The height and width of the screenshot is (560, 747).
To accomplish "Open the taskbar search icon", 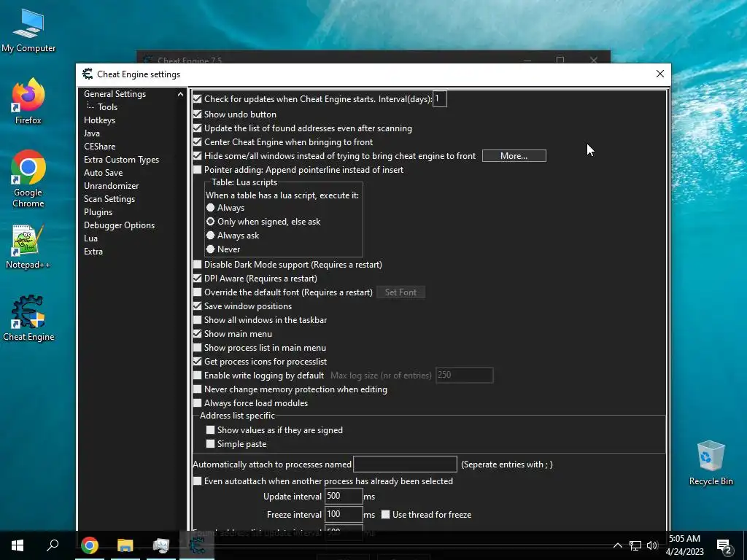I will (53, 545).
